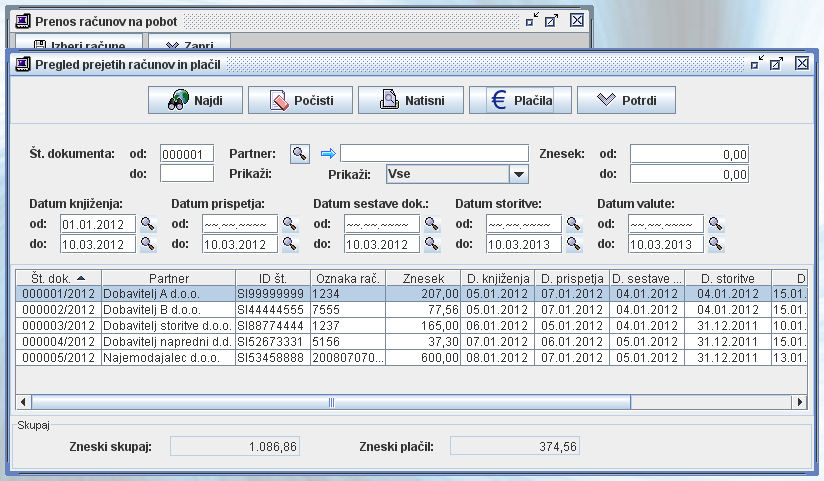Click the Partner search magnifier icon
Image resolution: width=824 pixels, height=481 pixels.
click(x=299, y=153)
